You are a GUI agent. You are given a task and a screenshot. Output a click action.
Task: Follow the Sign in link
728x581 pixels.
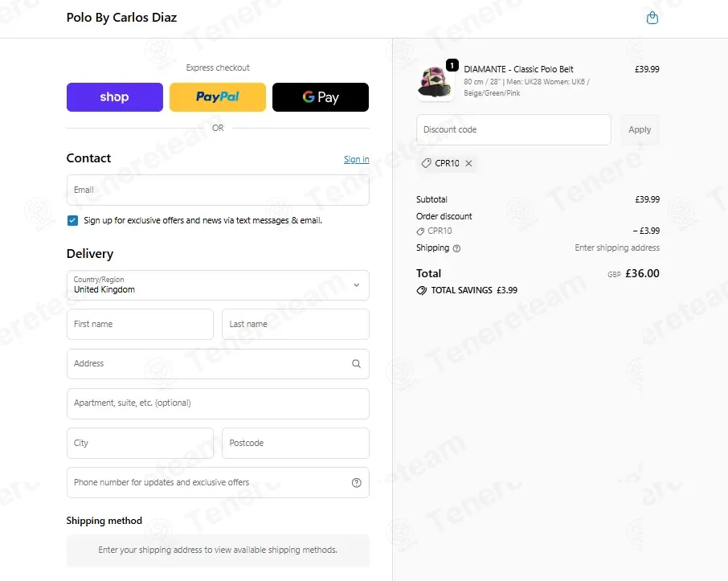[356, 159]
